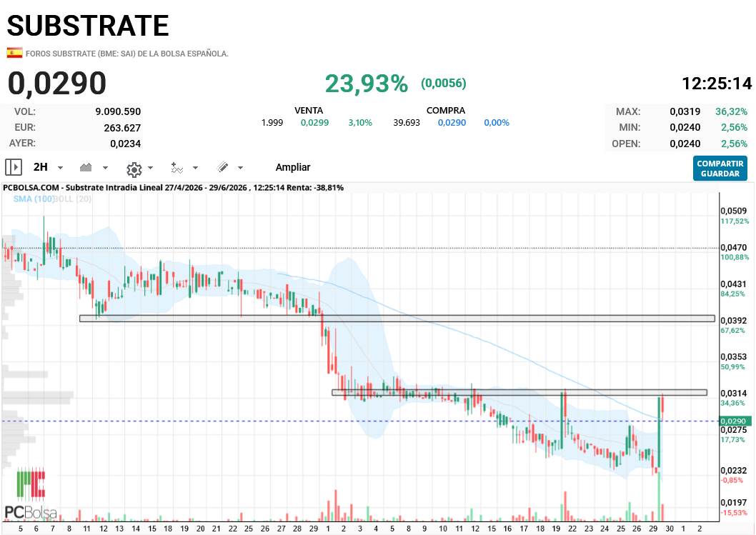This screenshot has width=756, height=535.
Task: Click the 0,0314 price axis label
Action: tap(733, 394)
